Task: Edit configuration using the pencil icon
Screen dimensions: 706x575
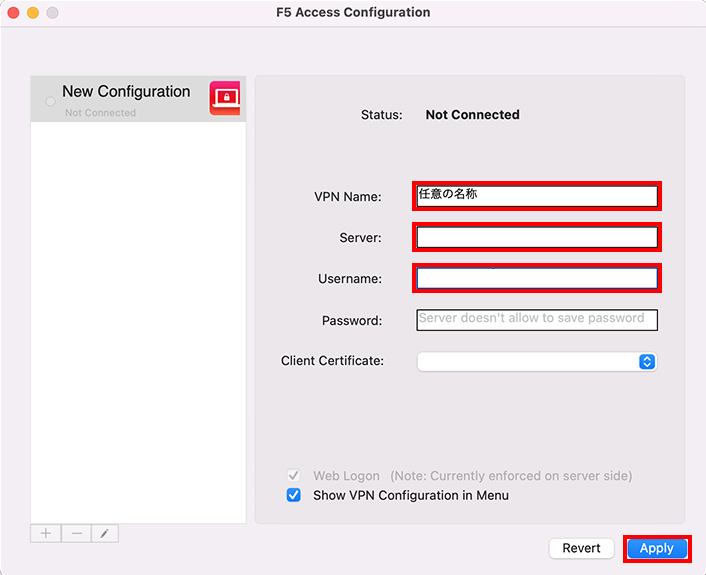Action: tap(105, 534)
